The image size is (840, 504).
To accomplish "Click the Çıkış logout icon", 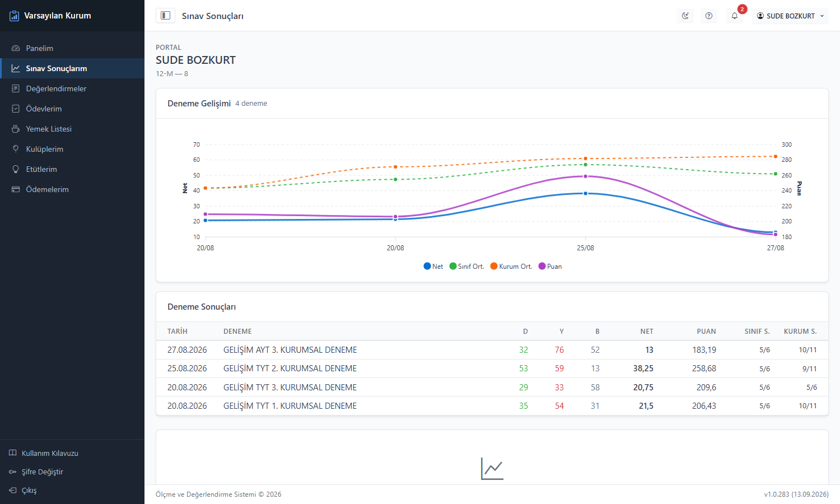I will pyautogui.click(x=13, y=490).
